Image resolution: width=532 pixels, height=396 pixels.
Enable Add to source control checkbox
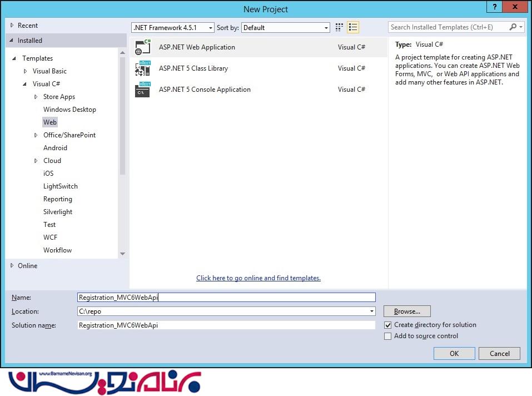388,336
